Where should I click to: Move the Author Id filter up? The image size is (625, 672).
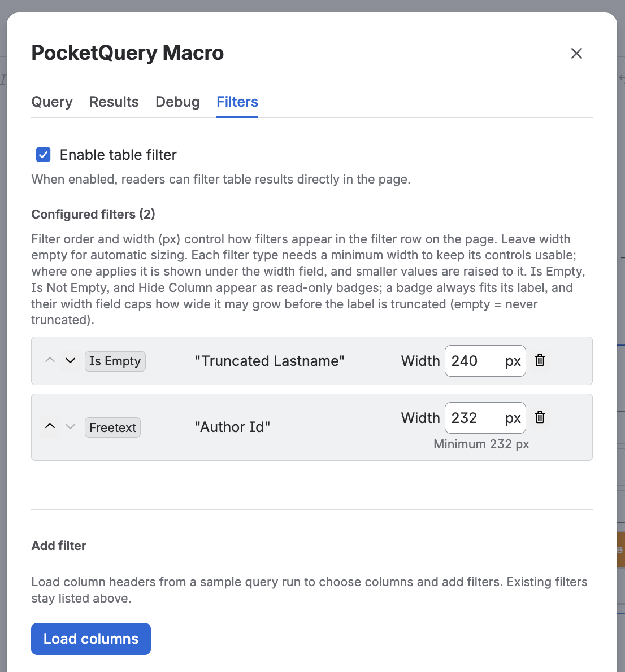tap(50, 427)
